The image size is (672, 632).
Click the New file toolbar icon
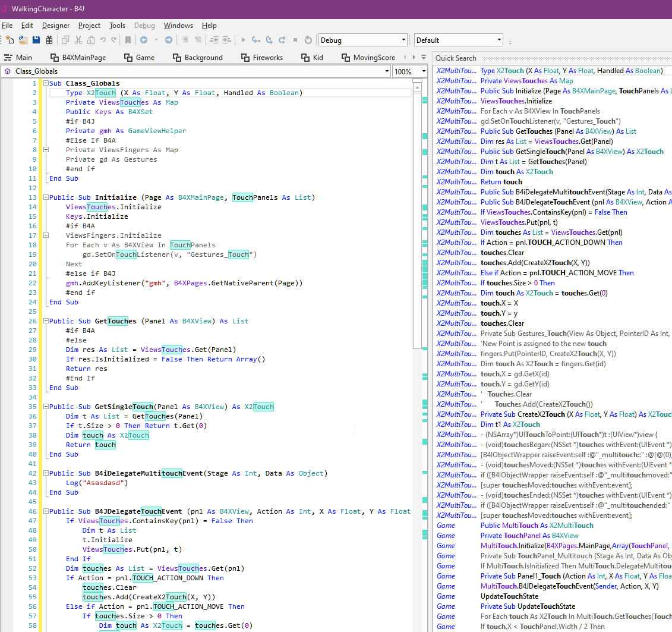[10, 40]
